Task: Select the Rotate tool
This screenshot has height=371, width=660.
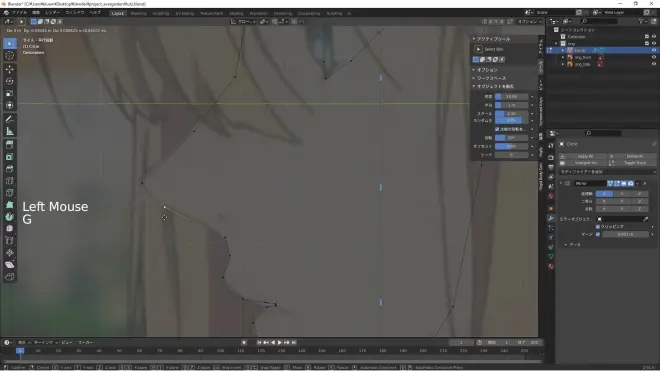Action: pos(10,81)
